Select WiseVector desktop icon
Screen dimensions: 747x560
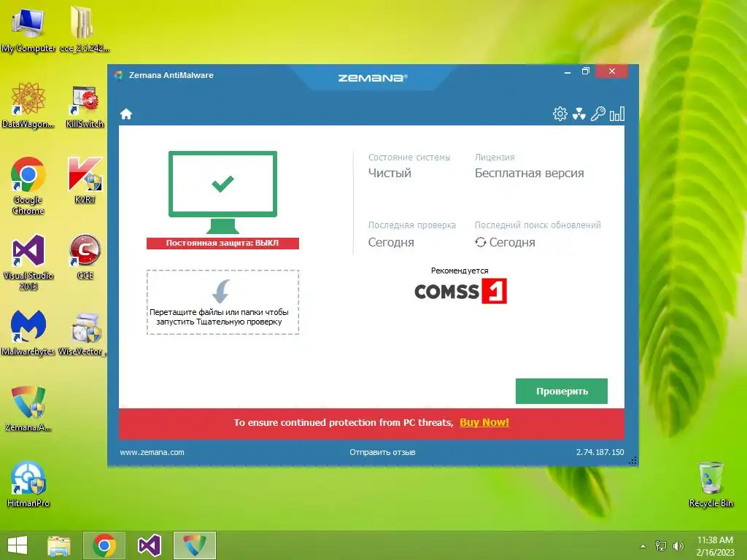coord(82,332)
